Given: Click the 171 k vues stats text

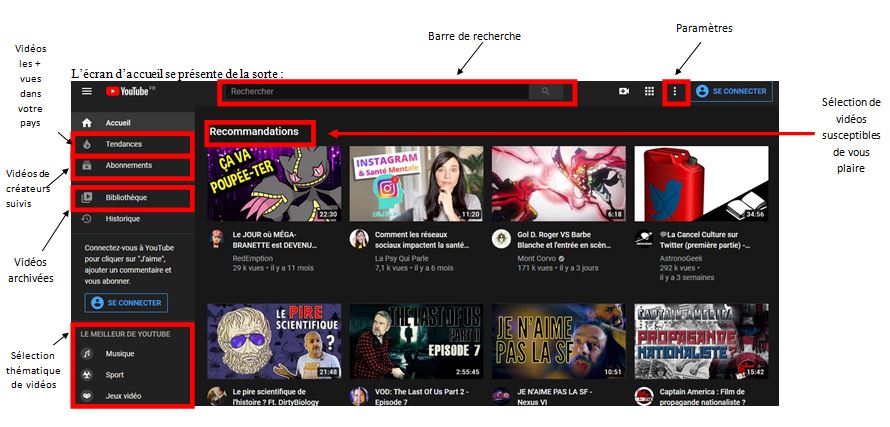Looking at the screenshot, I should pos(535,267).
